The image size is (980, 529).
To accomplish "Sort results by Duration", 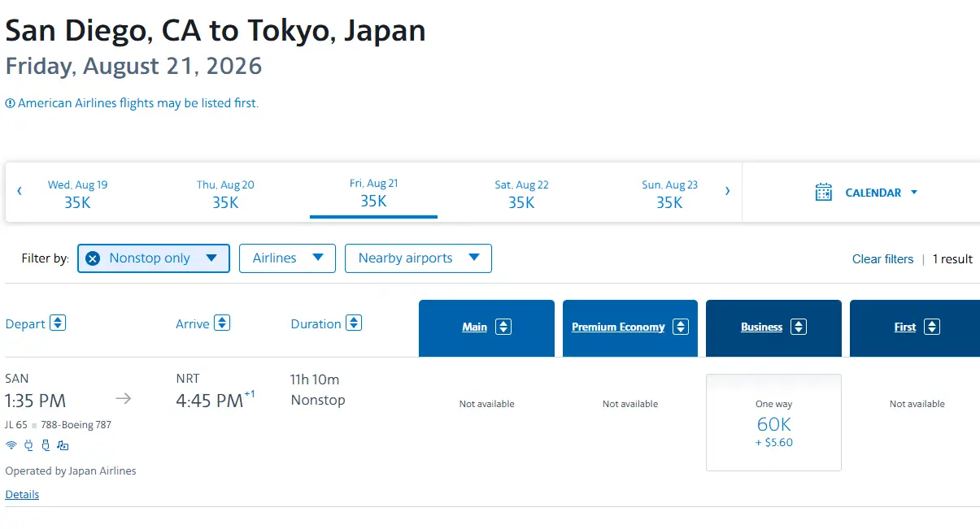I will (x=354, y=323).
